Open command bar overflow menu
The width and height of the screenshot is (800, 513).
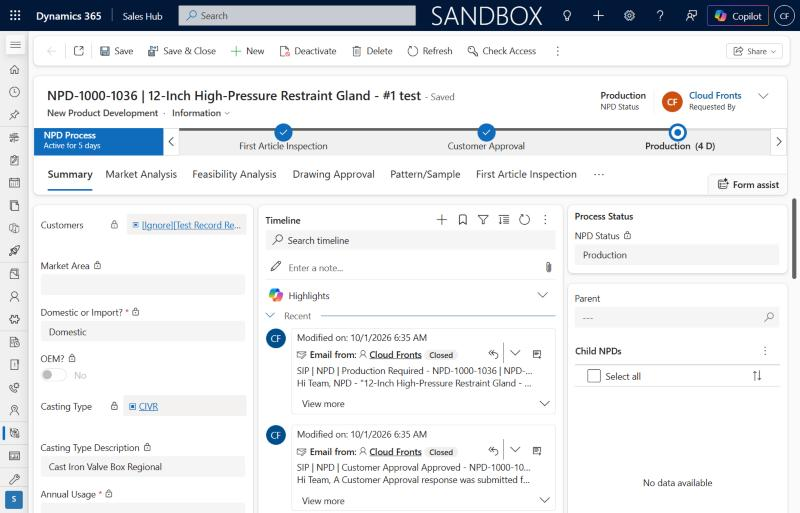(x=557, y=51)
